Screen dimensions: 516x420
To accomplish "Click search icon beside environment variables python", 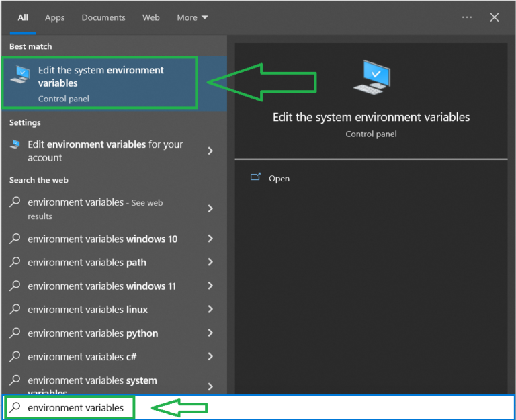I will tap(15, 333).
